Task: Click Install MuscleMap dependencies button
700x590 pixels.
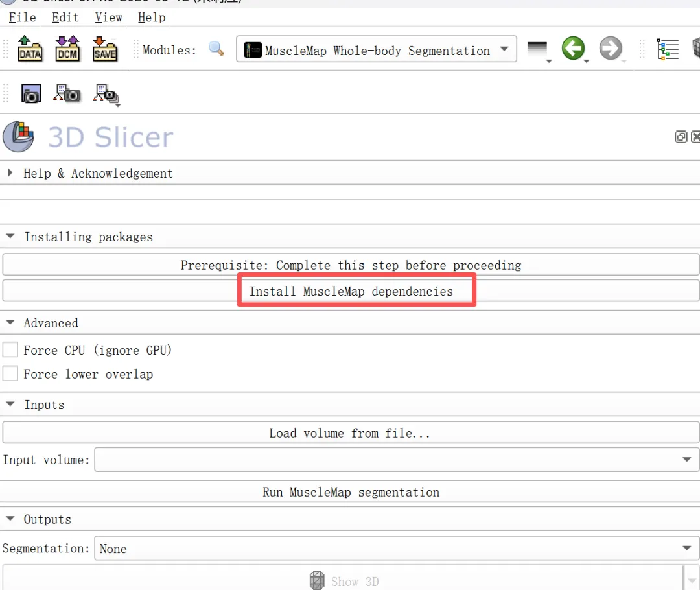Action: pos(351,290)
